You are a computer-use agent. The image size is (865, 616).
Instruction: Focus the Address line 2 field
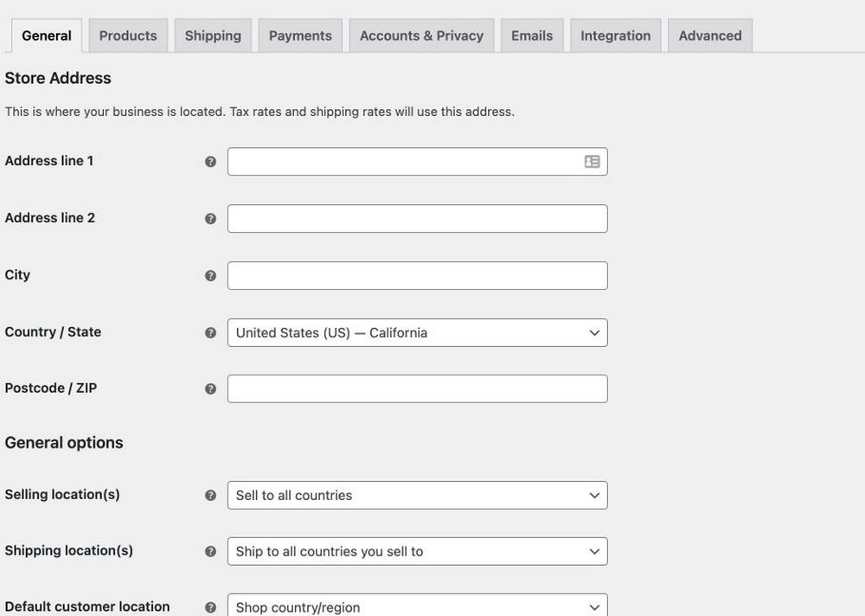click(418, 219)
